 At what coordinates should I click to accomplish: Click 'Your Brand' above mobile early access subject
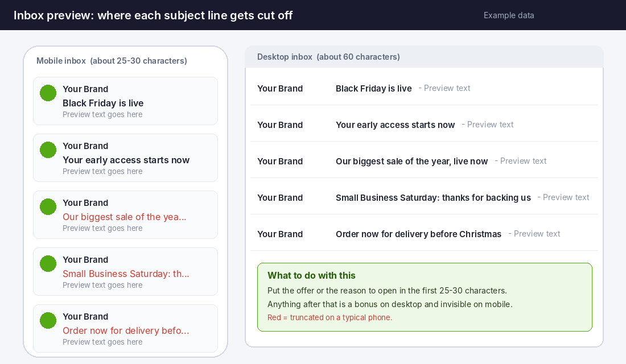pyautogui.click(x=85, y=146)
